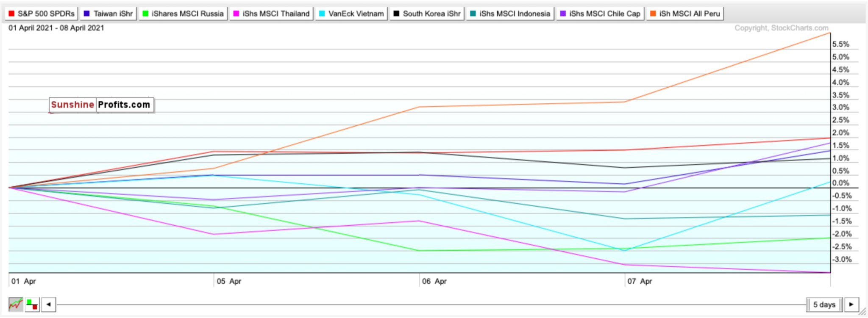
Task: Click the 0.0% axis value
Action: tap(841, 183)
